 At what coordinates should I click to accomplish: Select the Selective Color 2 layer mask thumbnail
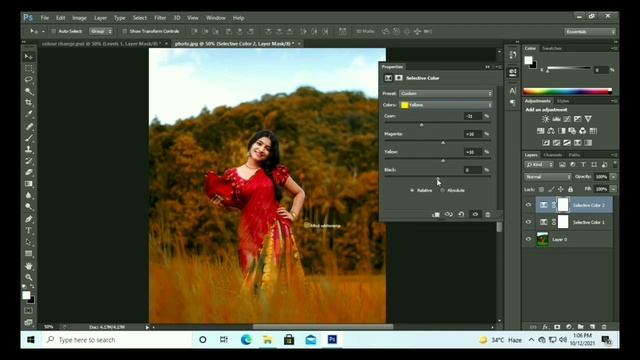pyautogui.click(x=563, y=205)
